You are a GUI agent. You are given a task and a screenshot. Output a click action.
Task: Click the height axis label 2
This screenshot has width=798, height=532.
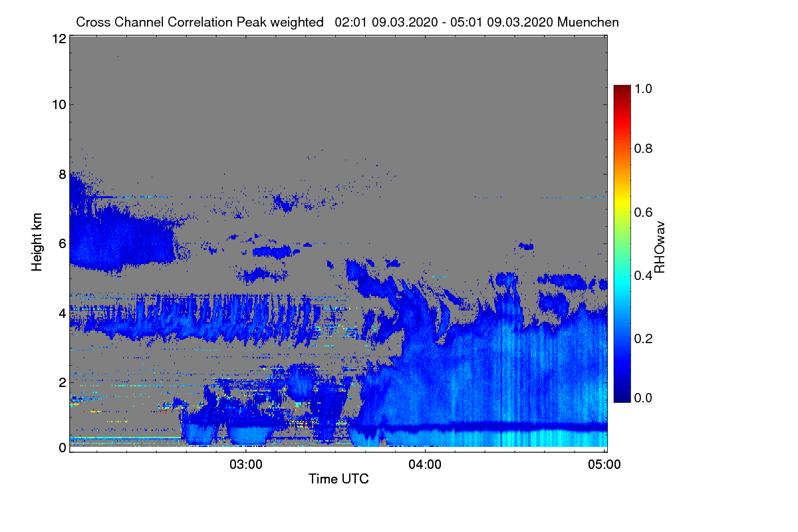coord(62,382)
